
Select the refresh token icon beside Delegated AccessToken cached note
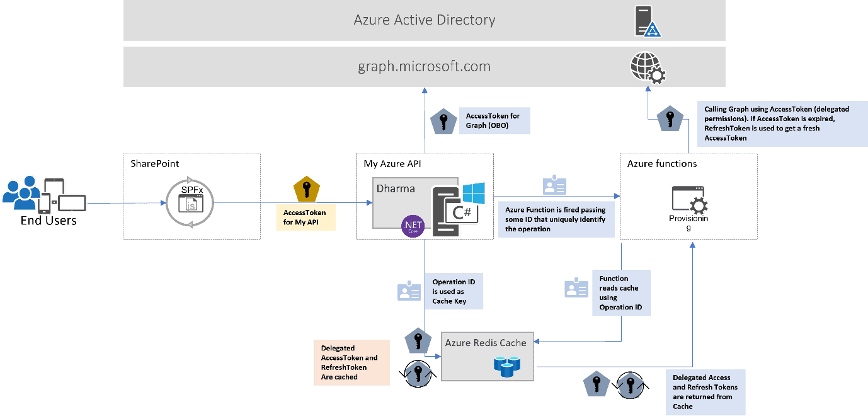click(x=418, y=374)
